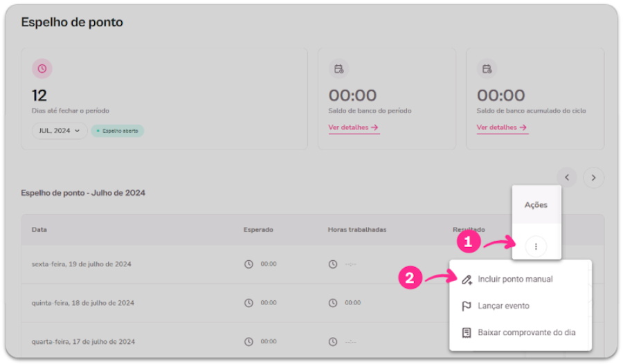Click the clock icon in quarta-feira Horas trabalhadas
The image size is (623, 364).
coord(333,341)
